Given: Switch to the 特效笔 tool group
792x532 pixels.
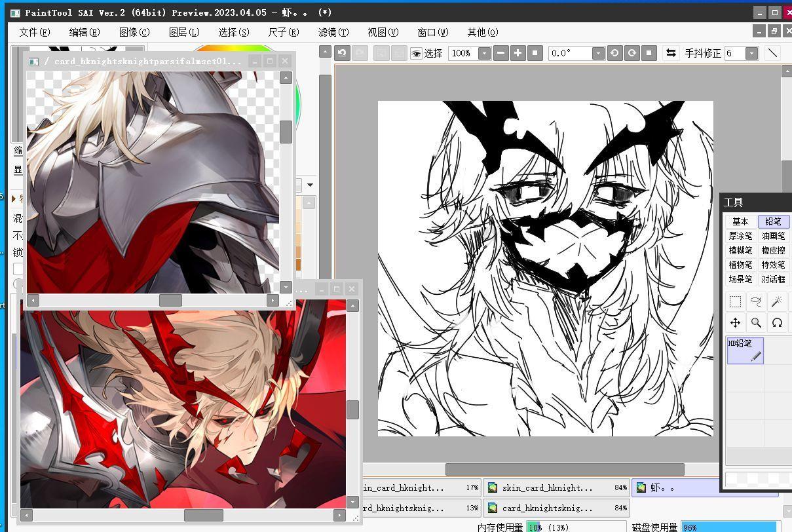Looking at the screenshot, I should click(773, 265).
